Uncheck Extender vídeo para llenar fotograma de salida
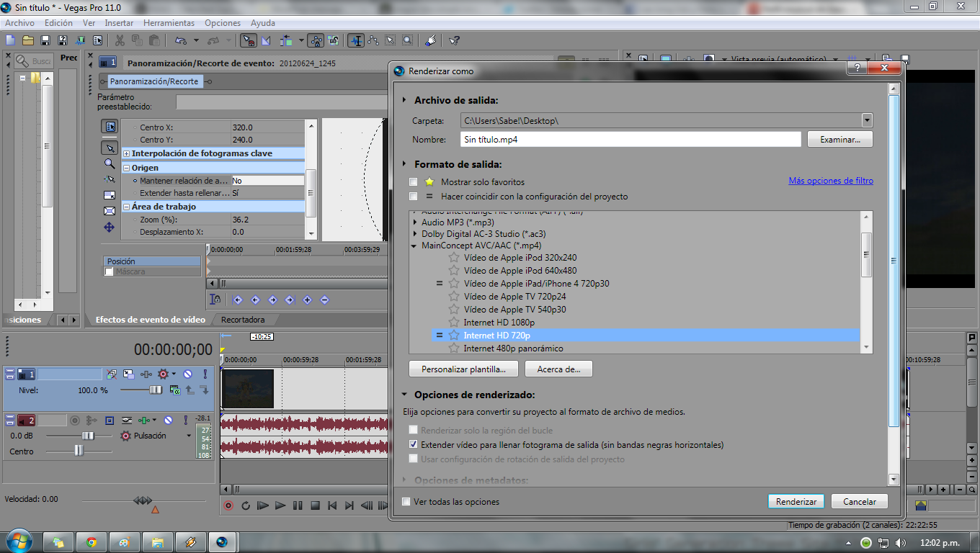 tap(413, 445)
